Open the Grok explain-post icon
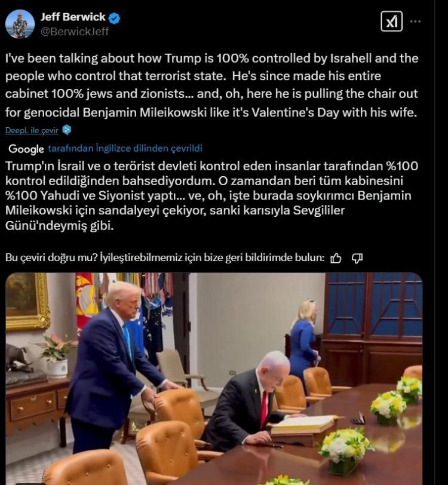 tap(391, 22)
